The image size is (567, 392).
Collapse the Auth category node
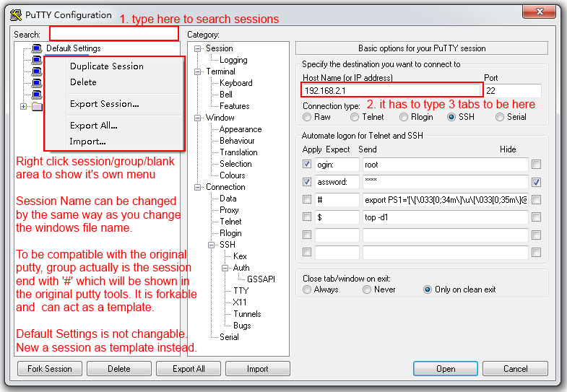[x=225, y=268]
